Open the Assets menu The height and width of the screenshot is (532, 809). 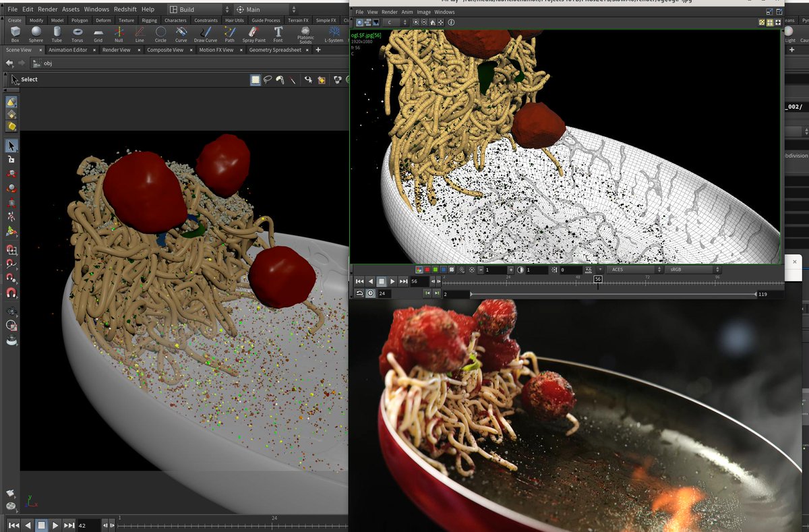coord(71,9)
